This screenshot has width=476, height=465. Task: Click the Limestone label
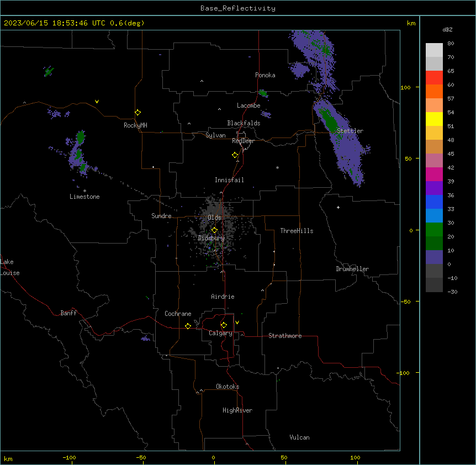tap(84, 197)
